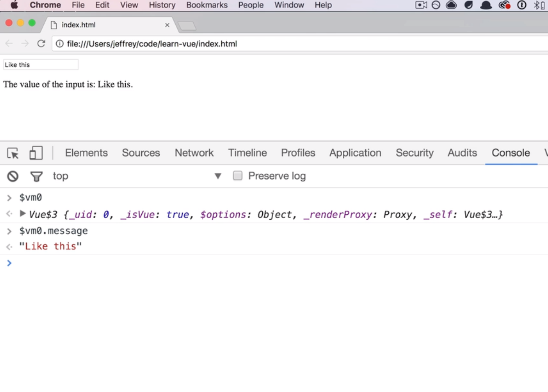Open the Help menu
Screen dimensions: 548x392
(323, 5)
